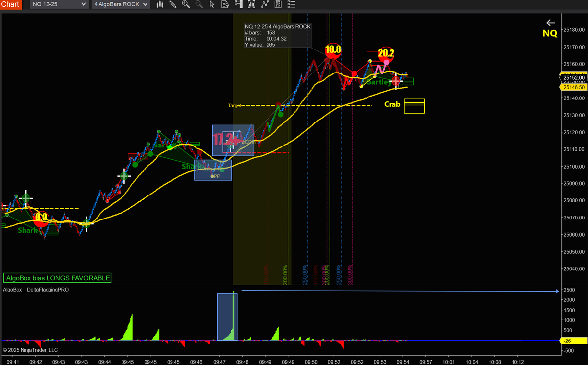Screen dimensions: 588x365
Task: Open the data series icon
Action: pos(251,5)
